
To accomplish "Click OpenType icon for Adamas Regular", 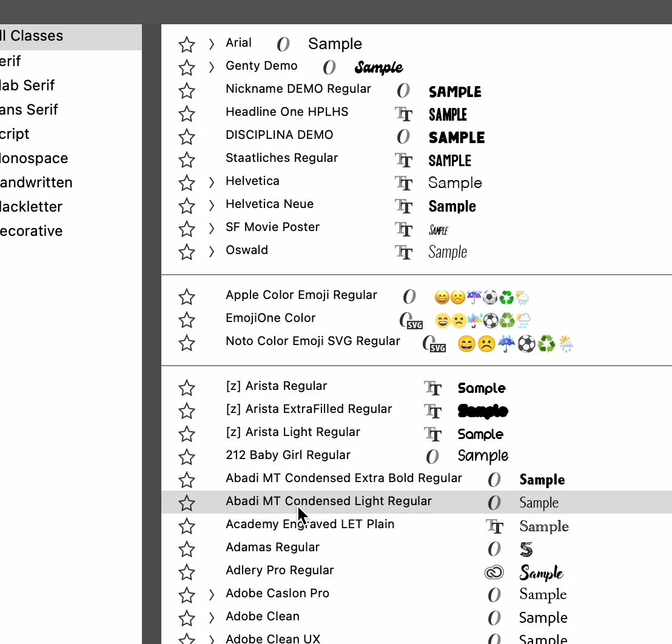I will pyautogui.click(x=494, y=549).
